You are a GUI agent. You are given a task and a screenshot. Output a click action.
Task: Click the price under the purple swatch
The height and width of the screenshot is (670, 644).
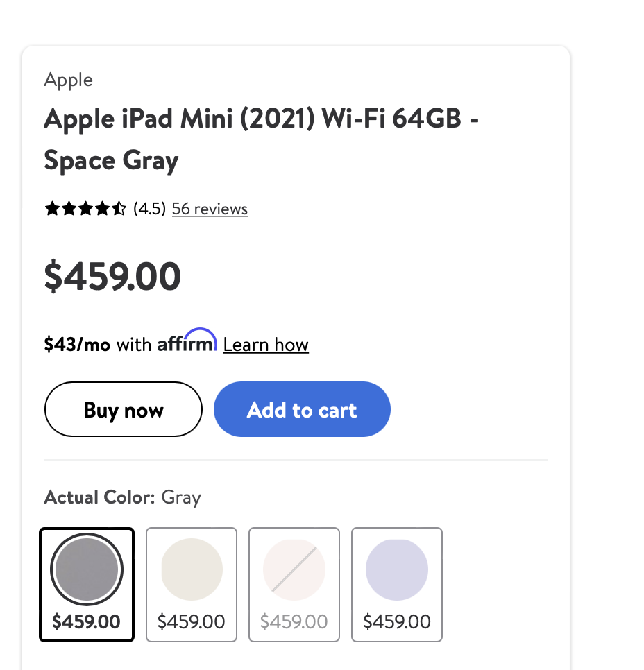click(x=397, y=621)
